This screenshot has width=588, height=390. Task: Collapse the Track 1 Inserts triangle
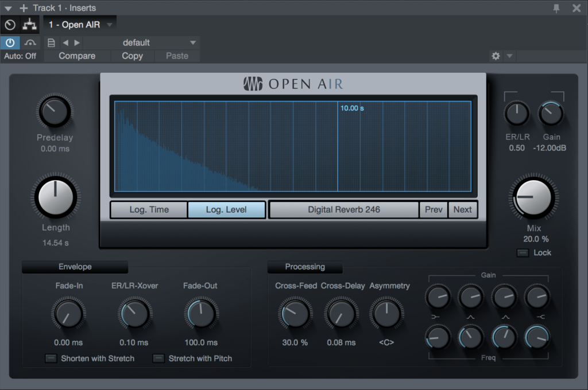pos(8,8)
